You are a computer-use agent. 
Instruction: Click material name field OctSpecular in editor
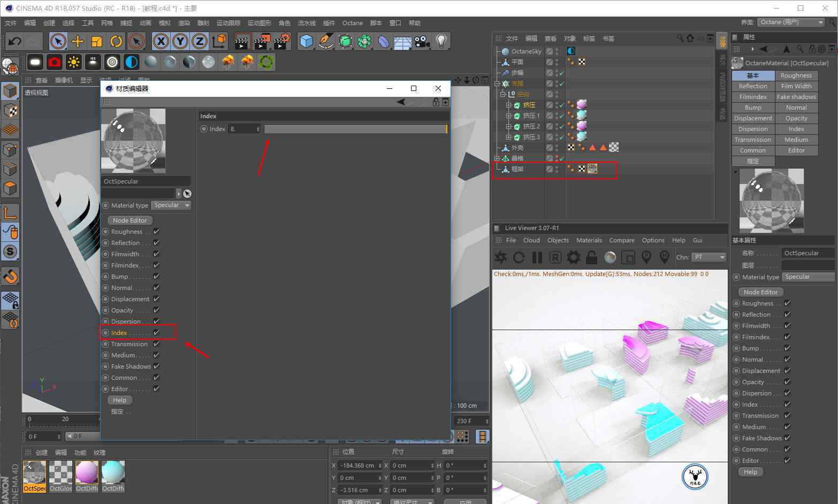tap(146, 181)
